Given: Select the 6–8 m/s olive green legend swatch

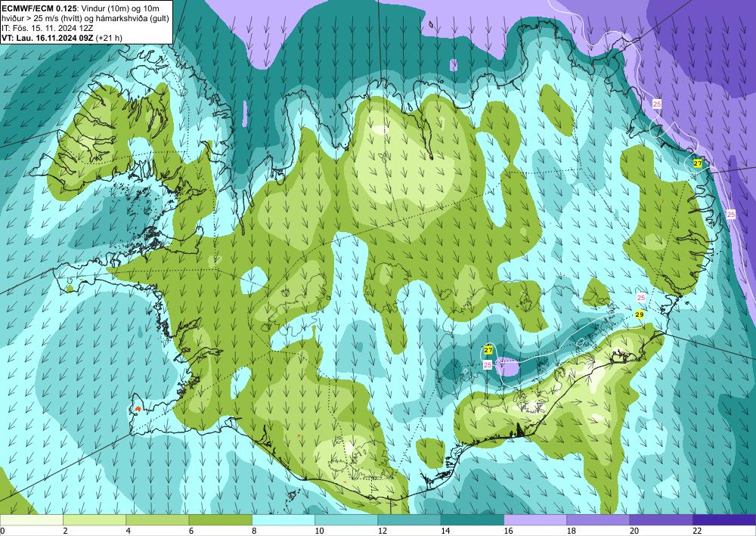Looking at the screenshot, I should click(220, 519).
